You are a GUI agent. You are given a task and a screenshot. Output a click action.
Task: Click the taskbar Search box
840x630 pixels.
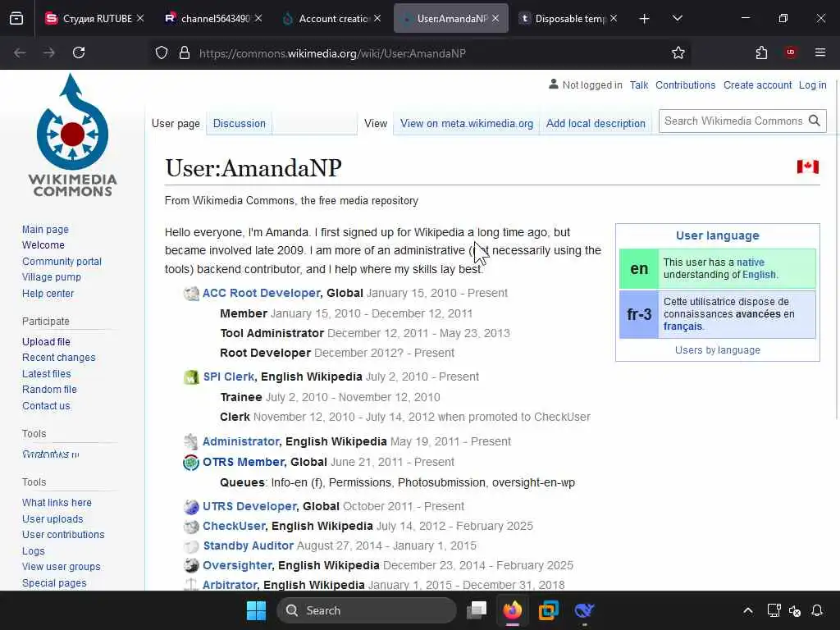point(367,610)
